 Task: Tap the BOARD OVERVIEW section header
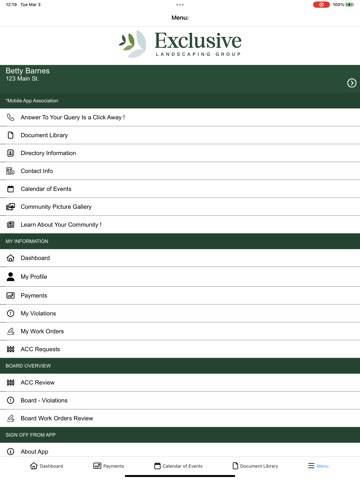click(x=180, y=366)
